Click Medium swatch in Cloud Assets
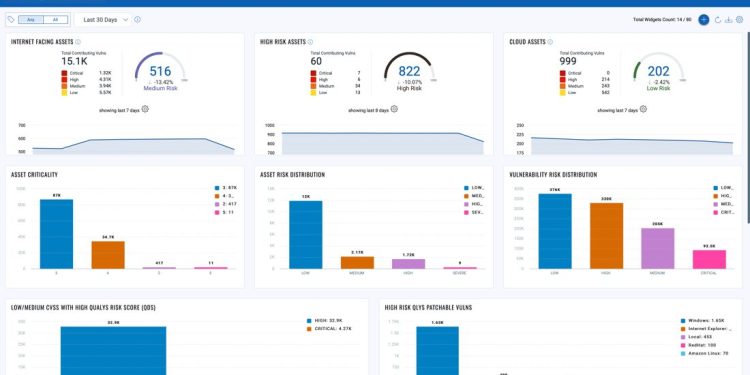 (562, 86)
